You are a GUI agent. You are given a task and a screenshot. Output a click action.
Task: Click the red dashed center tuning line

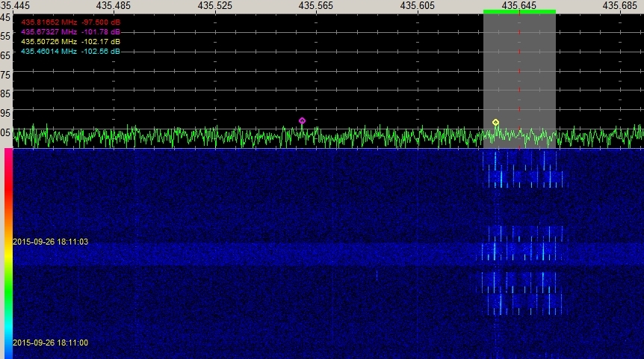point(520,75)
